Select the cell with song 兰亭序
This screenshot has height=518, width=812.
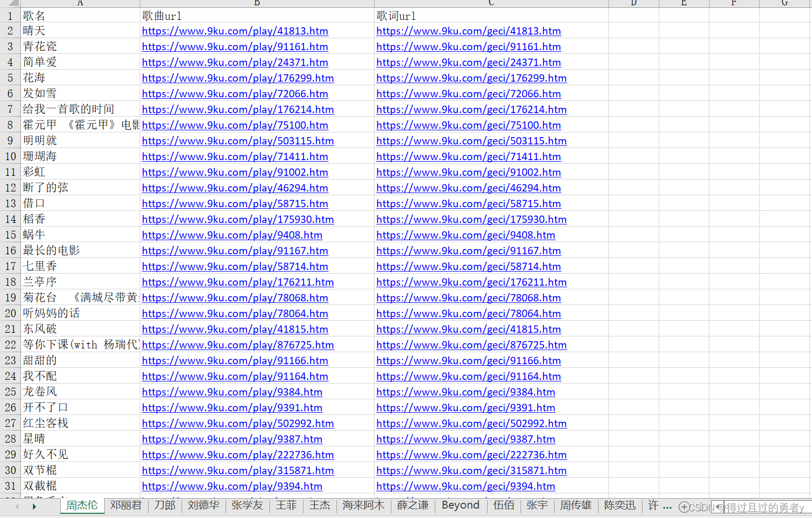[81, 281]
